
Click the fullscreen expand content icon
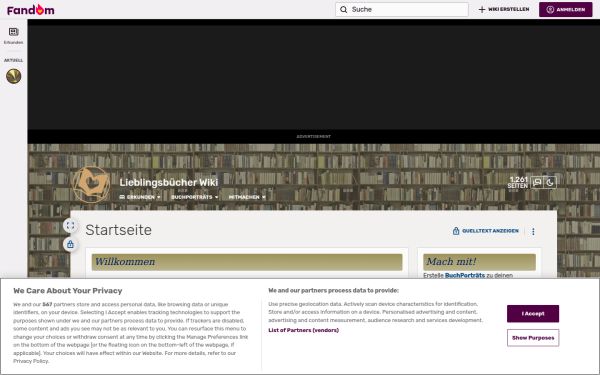pos(70,225)
